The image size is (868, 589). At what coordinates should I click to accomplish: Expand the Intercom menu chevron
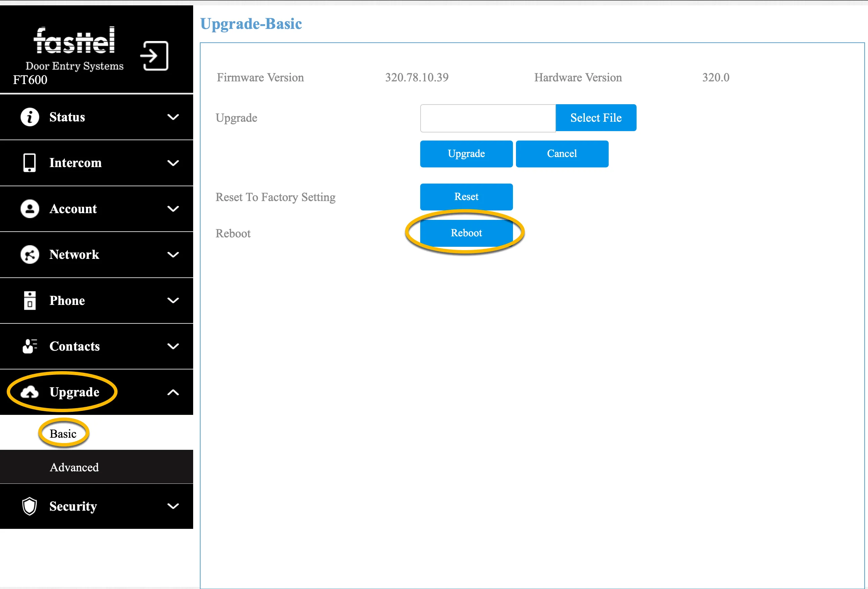173,163
